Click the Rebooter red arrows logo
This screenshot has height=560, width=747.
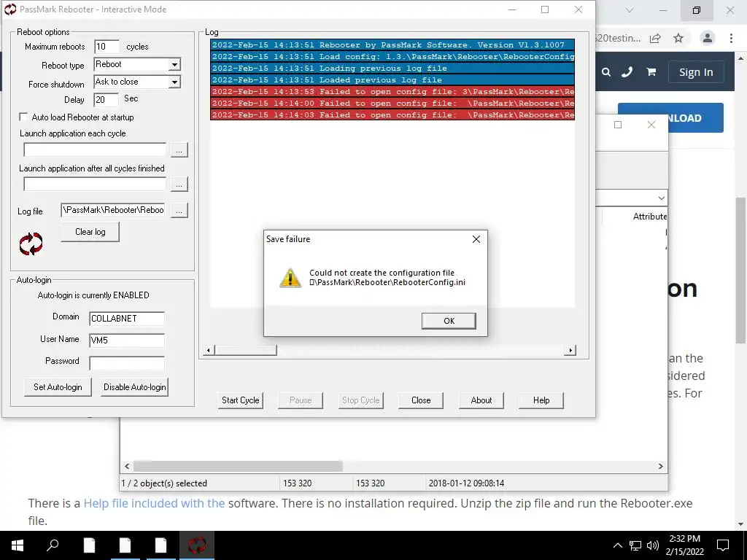point(31,244)
